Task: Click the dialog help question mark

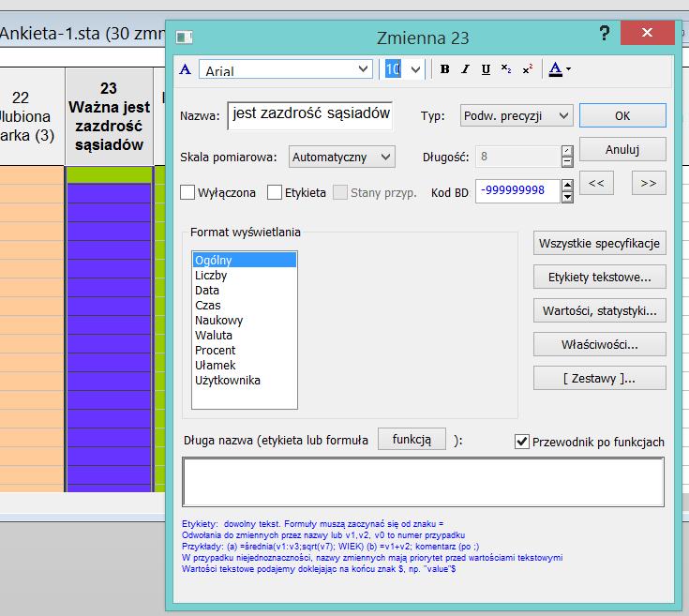Action: (605, 33)
